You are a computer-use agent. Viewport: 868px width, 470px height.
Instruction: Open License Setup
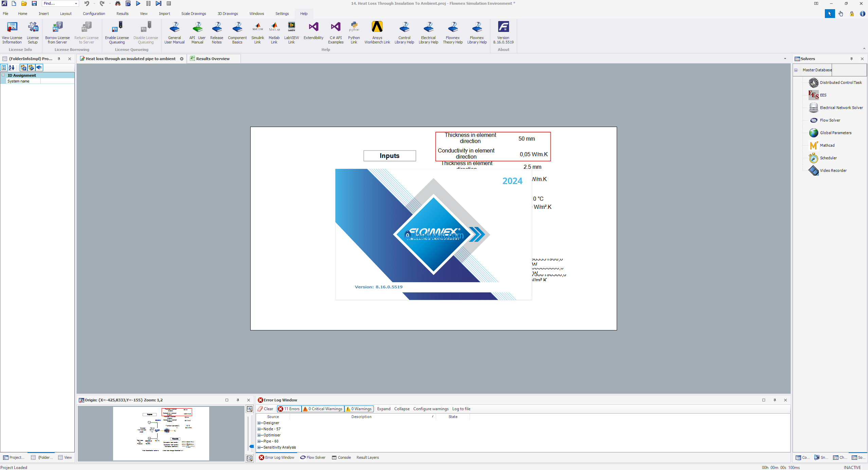33,33
